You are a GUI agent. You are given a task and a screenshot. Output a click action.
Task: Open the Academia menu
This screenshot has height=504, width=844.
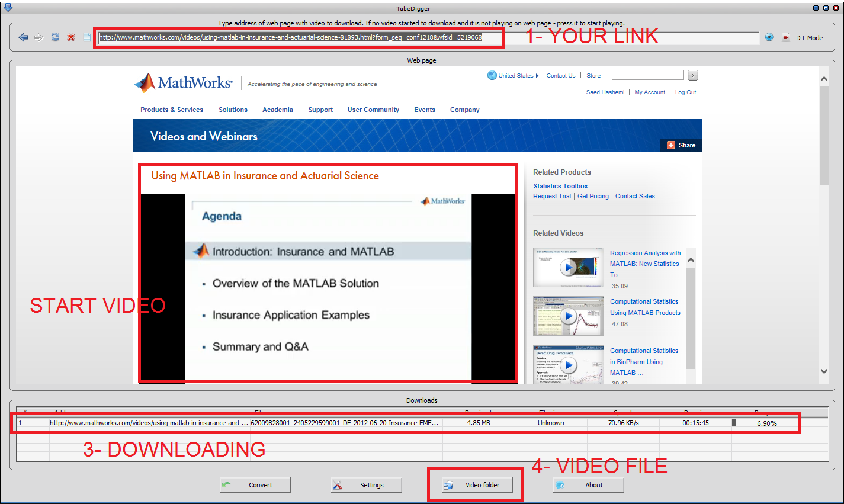coord(278,110)
